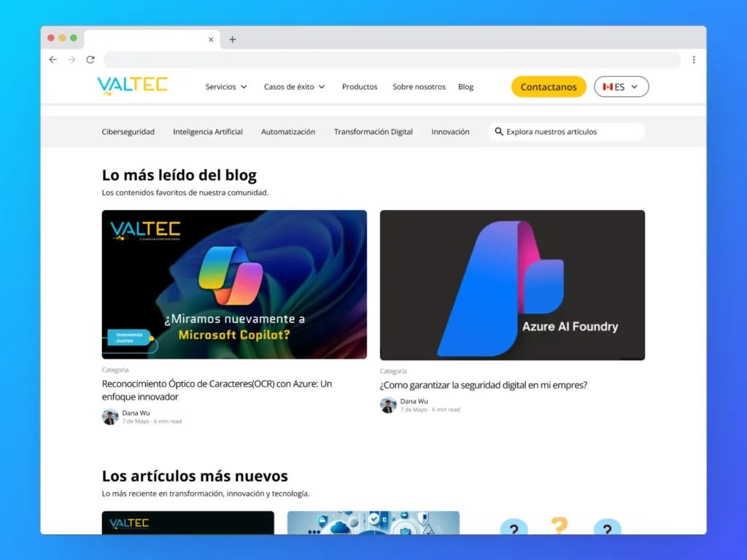Click the search magnifier icon
Screen dimensions: 747x560
(499, 131)
